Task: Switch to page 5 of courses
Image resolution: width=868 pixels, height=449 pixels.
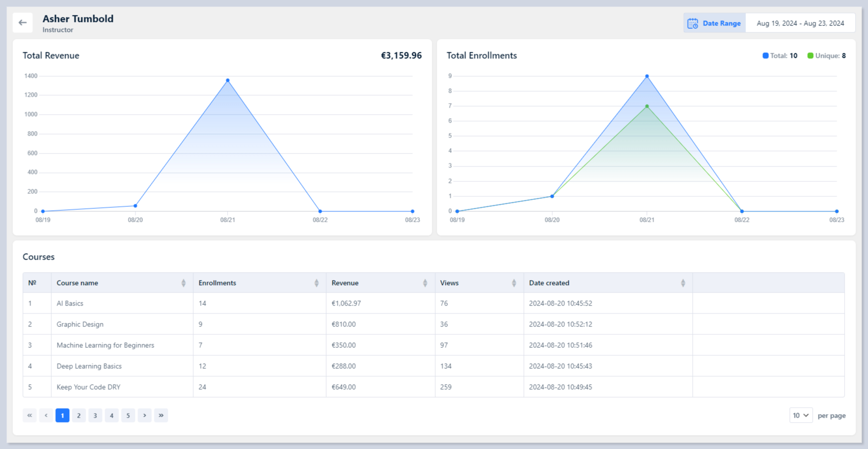Action: pyautogui.click(x=128, y=415)
